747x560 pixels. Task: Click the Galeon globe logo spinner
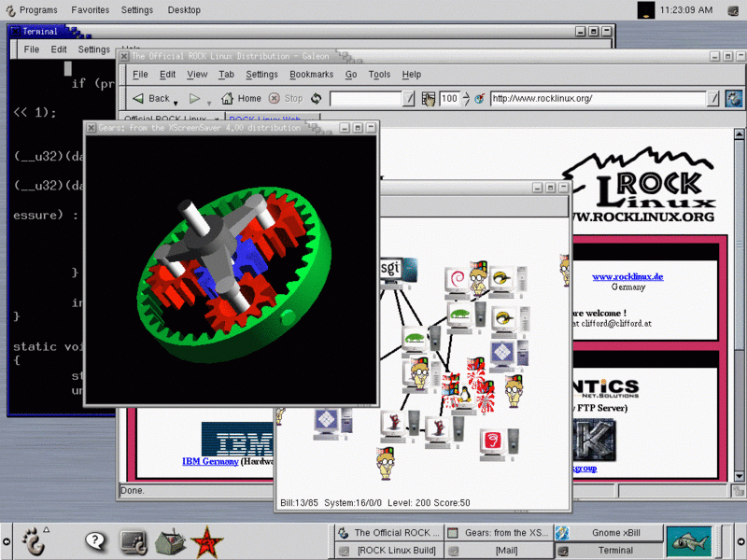[x=734, y=99]
